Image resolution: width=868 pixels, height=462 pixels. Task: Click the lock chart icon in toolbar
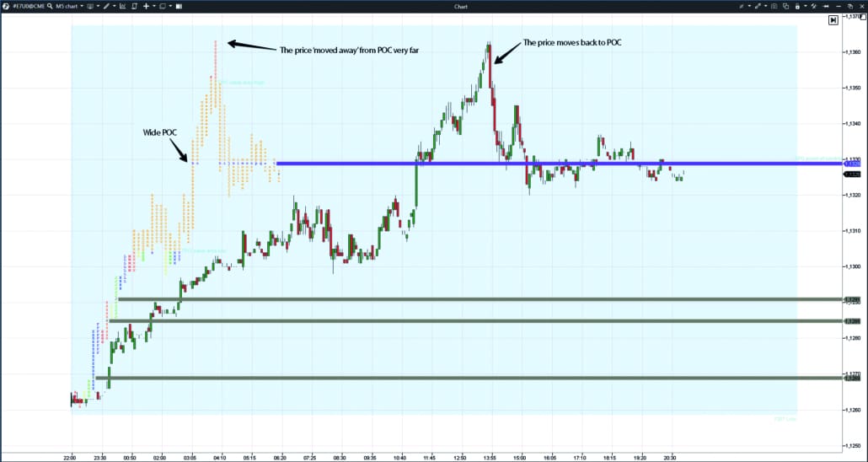[x=797, y=6]
